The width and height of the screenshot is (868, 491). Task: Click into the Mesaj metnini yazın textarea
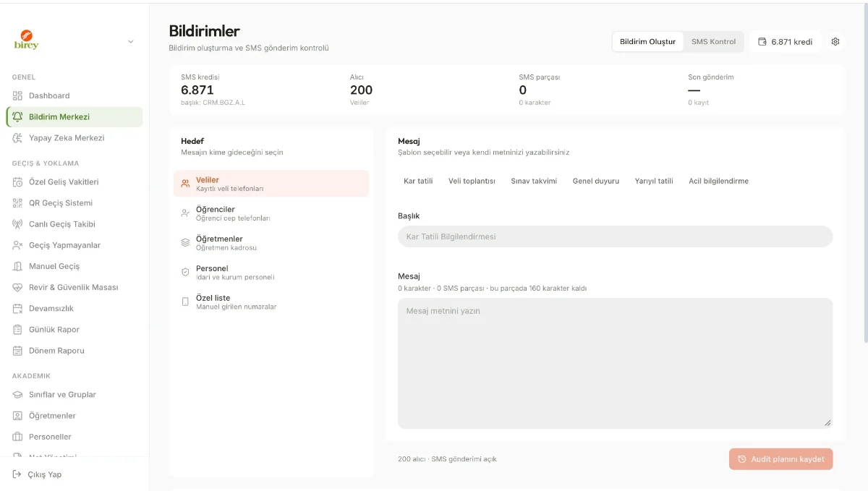tap(615, 363)
